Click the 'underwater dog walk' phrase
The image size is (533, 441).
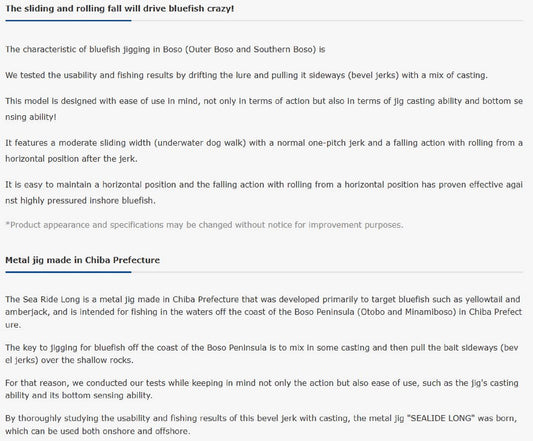point(200,143)
